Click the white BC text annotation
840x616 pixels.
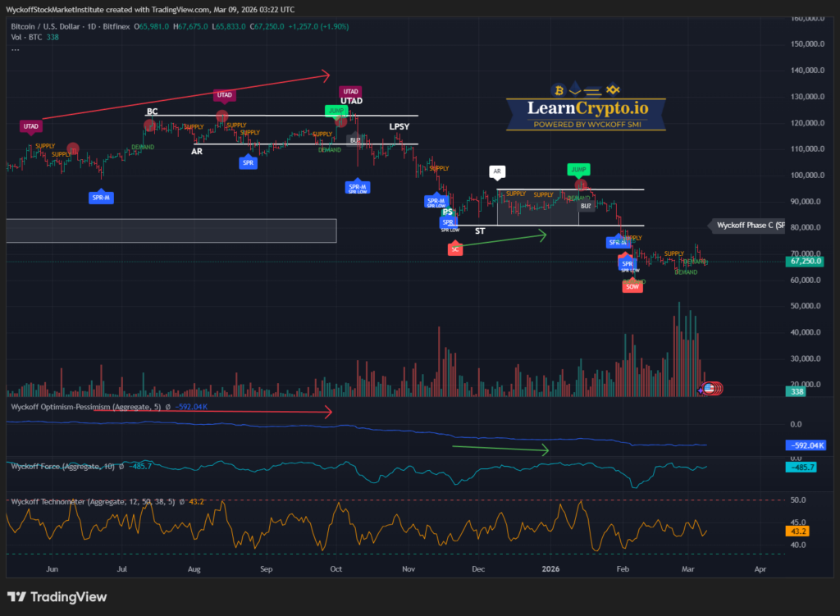tap(152, 112)
